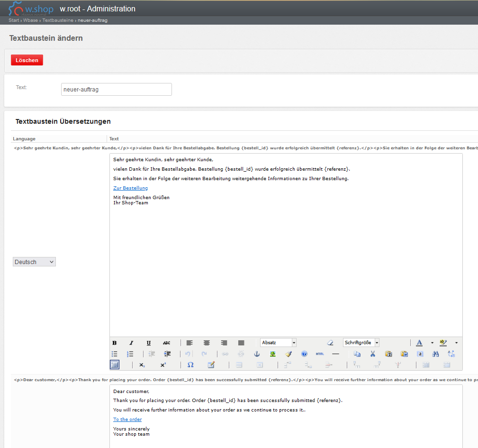Image resolution: width=478 pixels, height=448 pixels.
Task: Click the w.shop logo
Action: (x=31, y=9)
